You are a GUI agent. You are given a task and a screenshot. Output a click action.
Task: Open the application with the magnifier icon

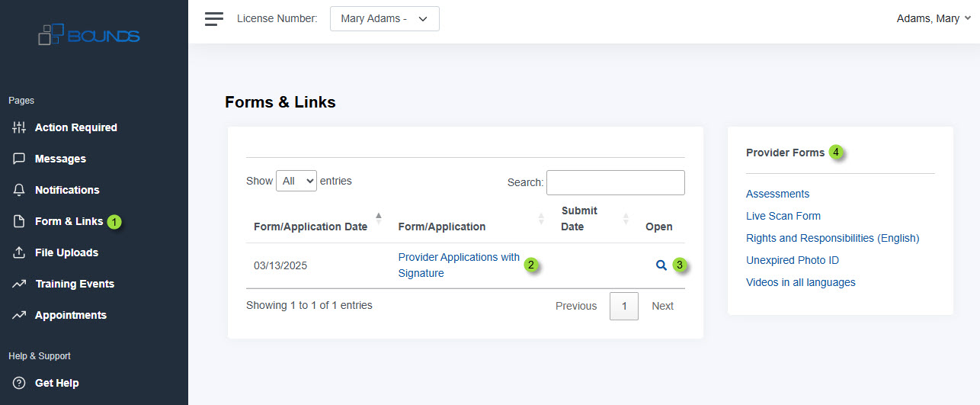661,265
